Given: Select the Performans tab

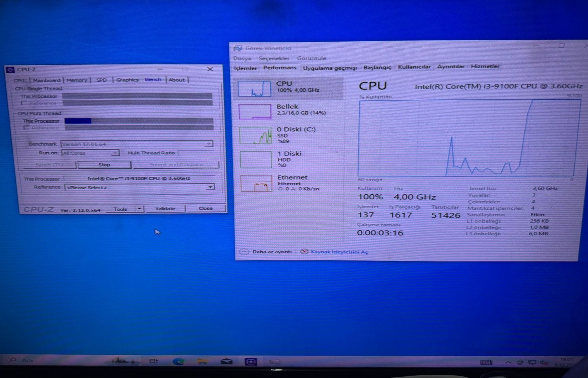Looking at the screenshot, I should coord(280,68).
